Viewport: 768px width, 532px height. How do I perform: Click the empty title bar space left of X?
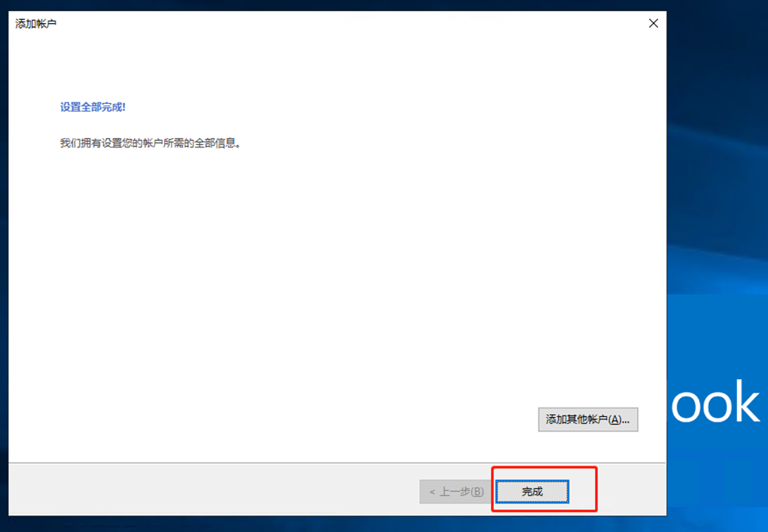coord(343,24)
